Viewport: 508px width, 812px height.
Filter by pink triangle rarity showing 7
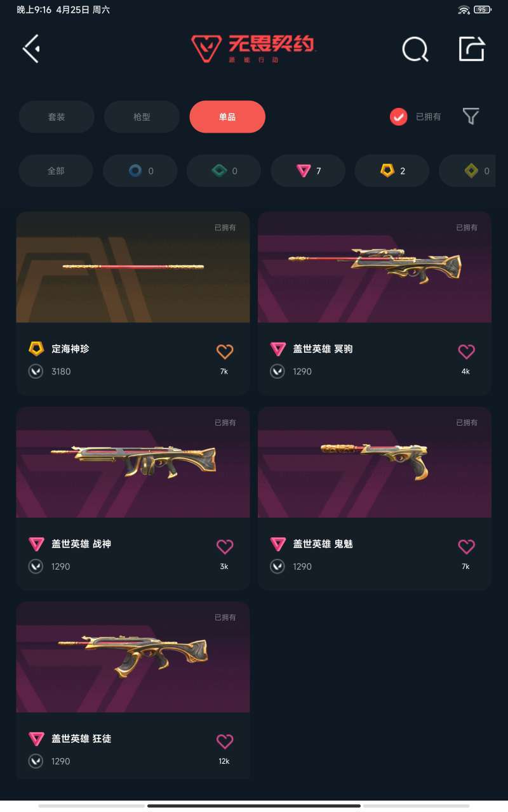(308, 171)
